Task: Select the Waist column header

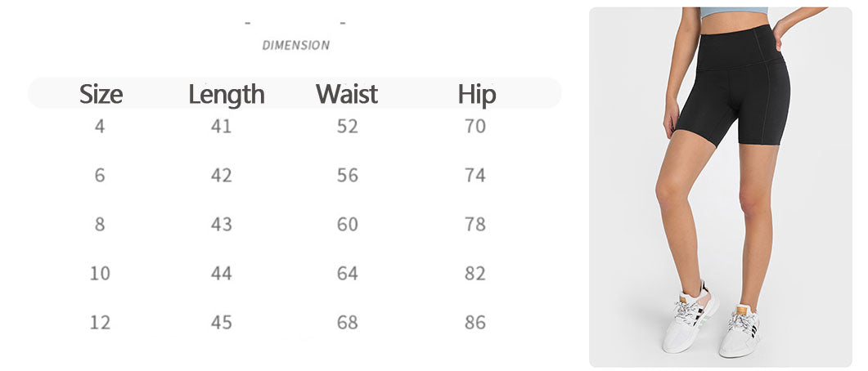Action: tap(347, 94)
